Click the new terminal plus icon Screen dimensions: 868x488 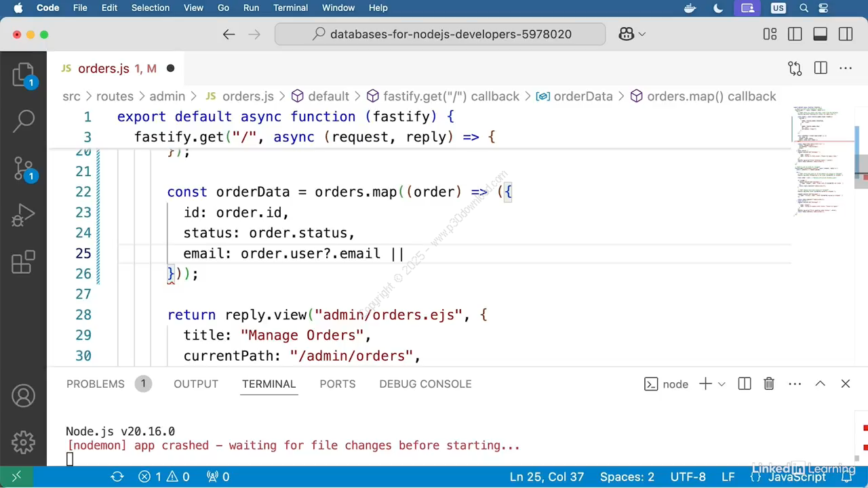(705, 384)
